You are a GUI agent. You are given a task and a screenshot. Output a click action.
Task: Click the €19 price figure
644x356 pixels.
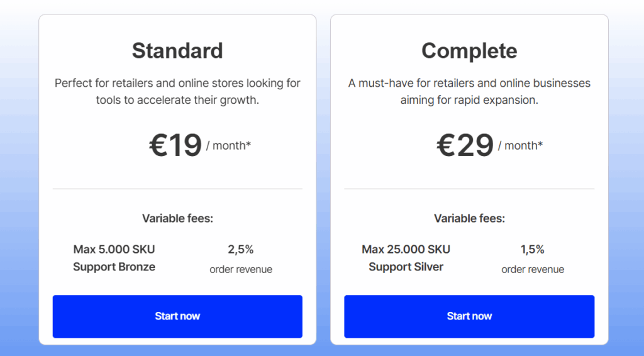175,145
